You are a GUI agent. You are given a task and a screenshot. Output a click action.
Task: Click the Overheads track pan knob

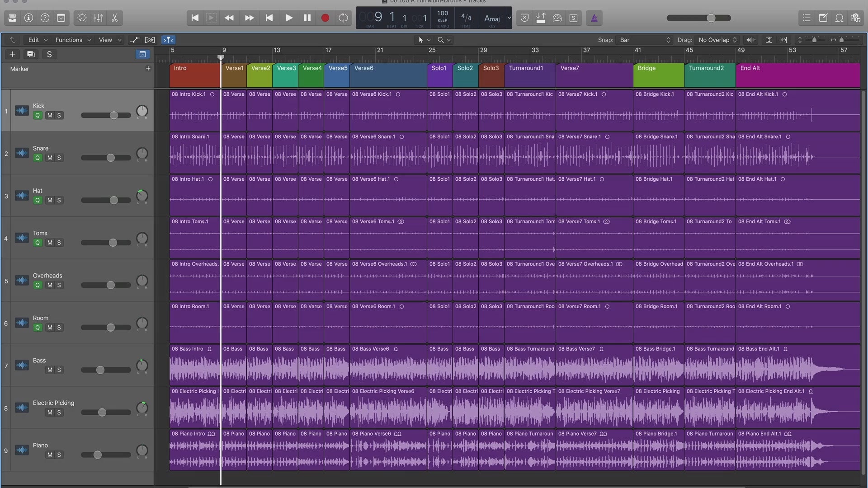point(142,281)
